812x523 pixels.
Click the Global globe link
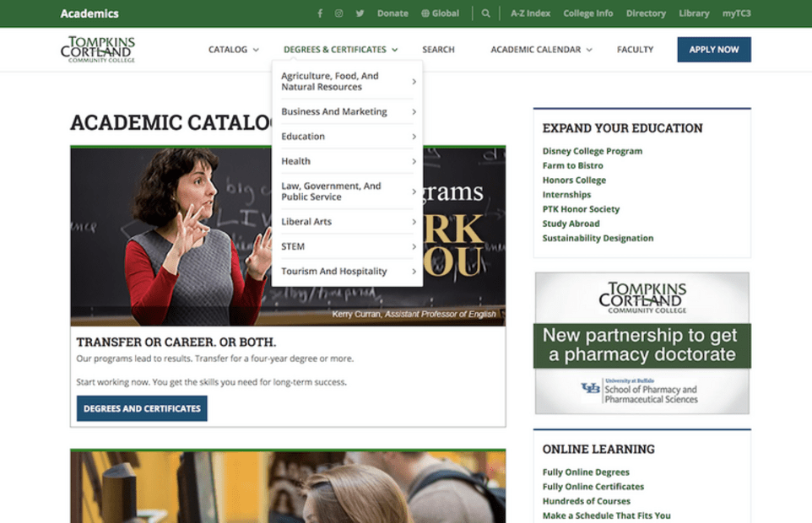click(x=440, y=13)
